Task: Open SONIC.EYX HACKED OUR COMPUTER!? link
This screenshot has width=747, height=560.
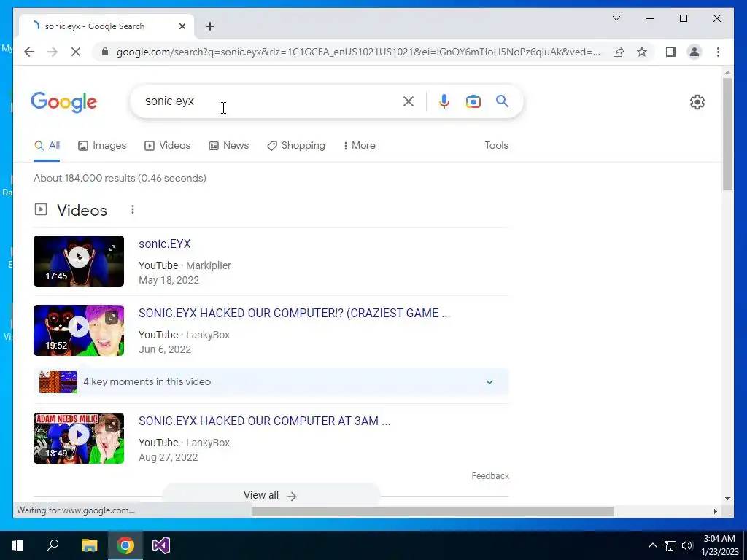Action: click(294, 314)
